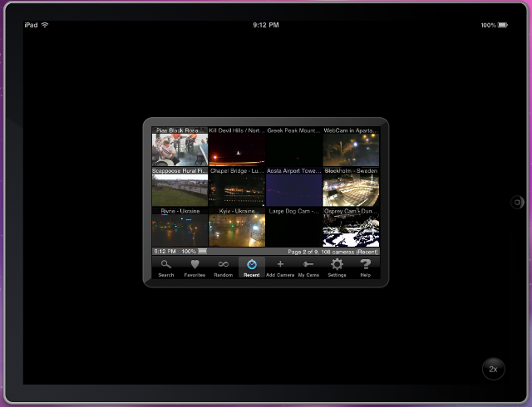Screen dimensions: 532x407
Task: Open the Osprey Cam thumbnail
Action: [x=351, y=228]
